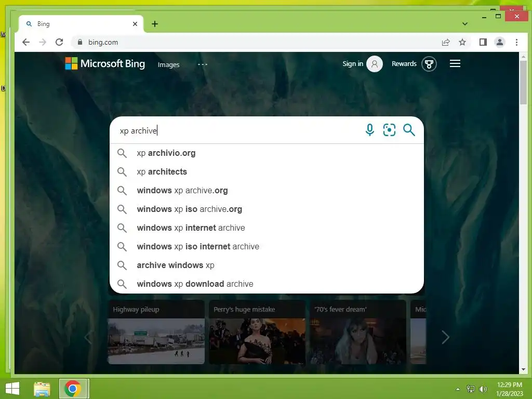Go back with browser back arrow

point(26,42)
